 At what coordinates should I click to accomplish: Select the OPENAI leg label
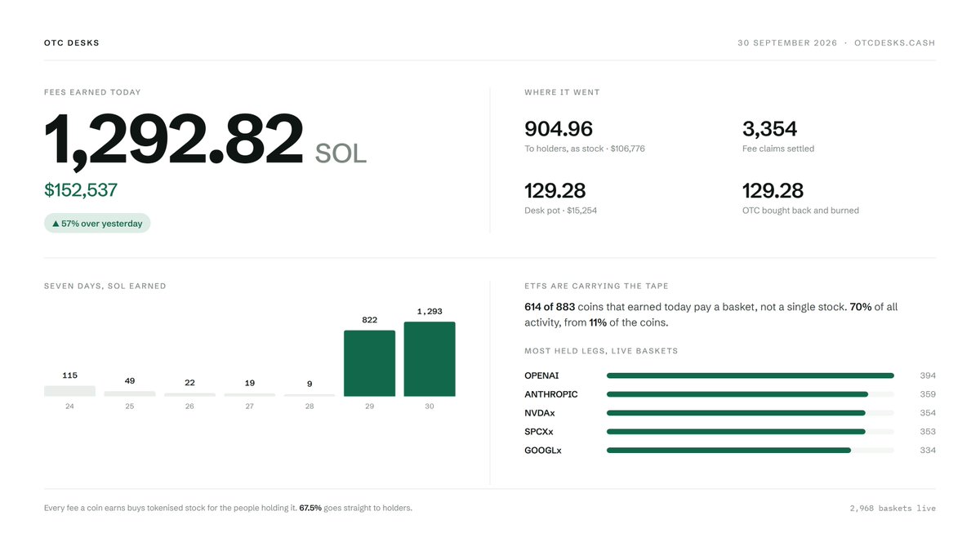(x=541, y=375)
